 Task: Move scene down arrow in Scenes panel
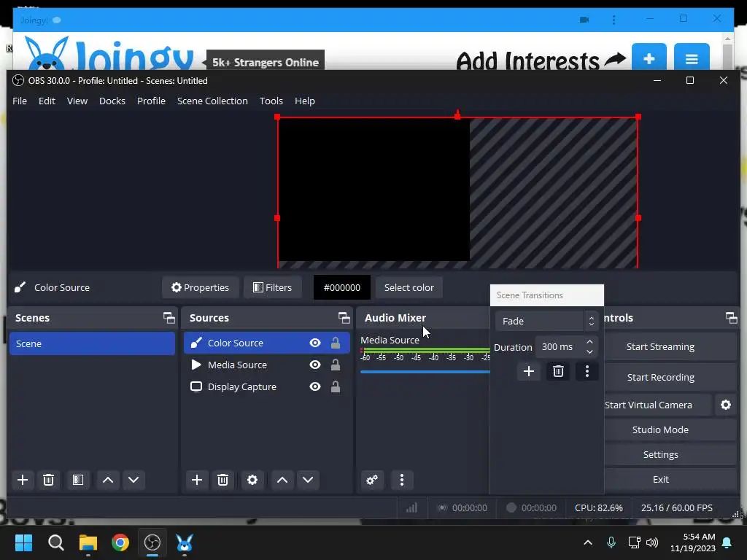tap(134, 480)
